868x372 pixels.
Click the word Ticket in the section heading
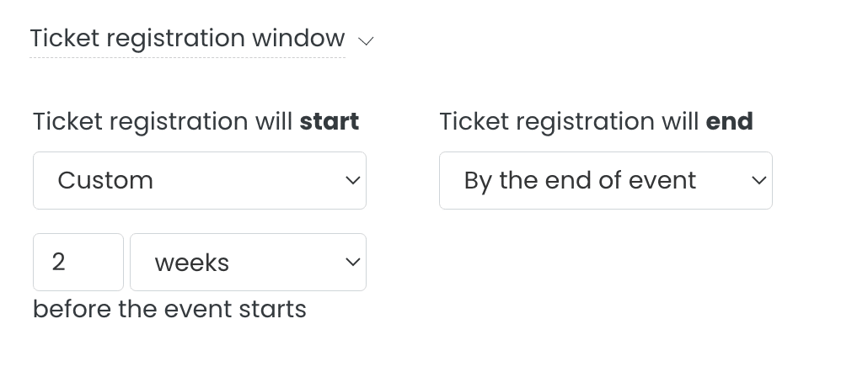66,39
